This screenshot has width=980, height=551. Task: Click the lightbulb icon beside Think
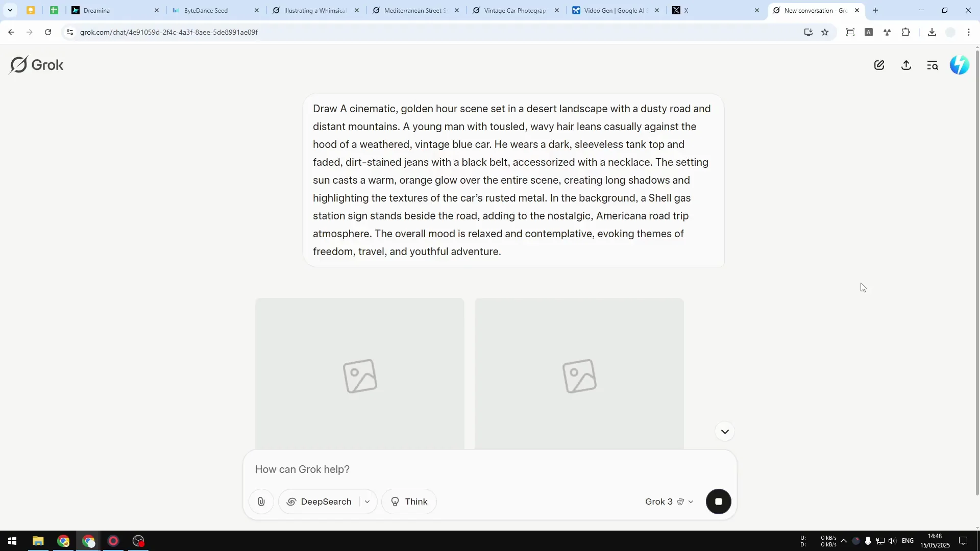395,502
